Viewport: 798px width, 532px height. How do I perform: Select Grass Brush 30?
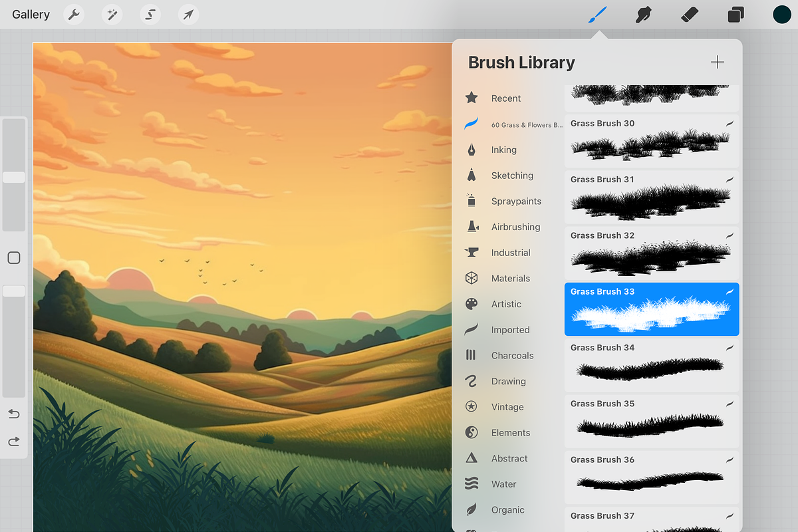point(652,141)
